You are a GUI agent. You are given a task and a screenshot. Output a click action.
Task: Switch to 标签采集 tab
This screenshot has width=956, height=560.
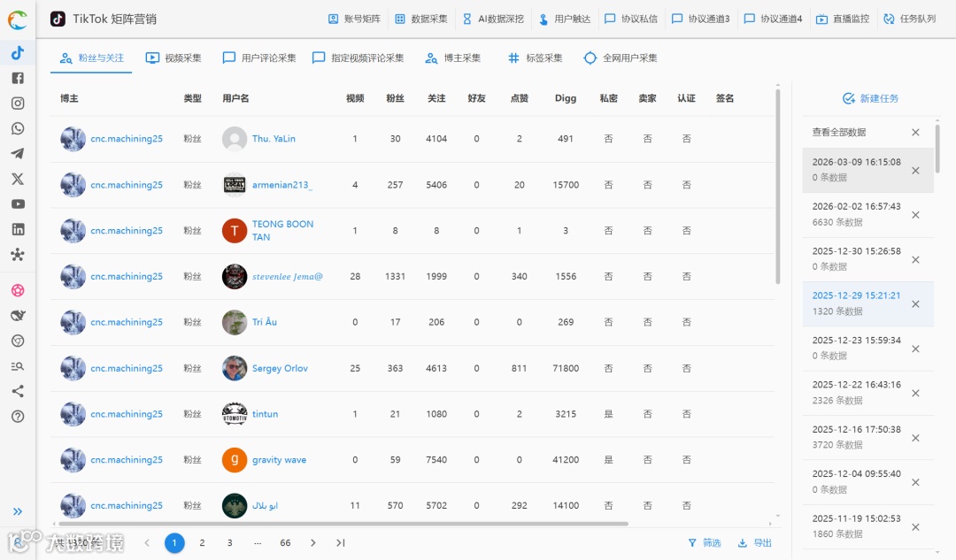[535, 58]
